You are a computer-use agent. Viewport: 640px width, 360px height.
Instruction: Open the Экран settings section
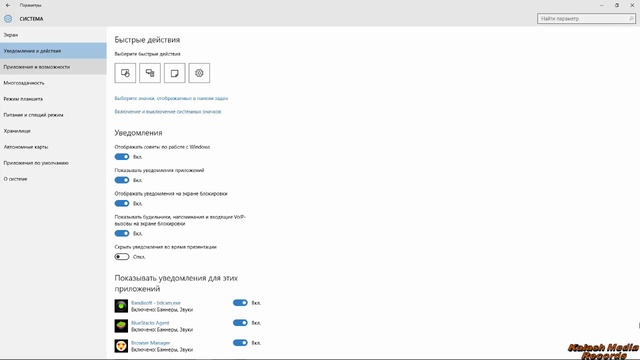coord(53,35)
